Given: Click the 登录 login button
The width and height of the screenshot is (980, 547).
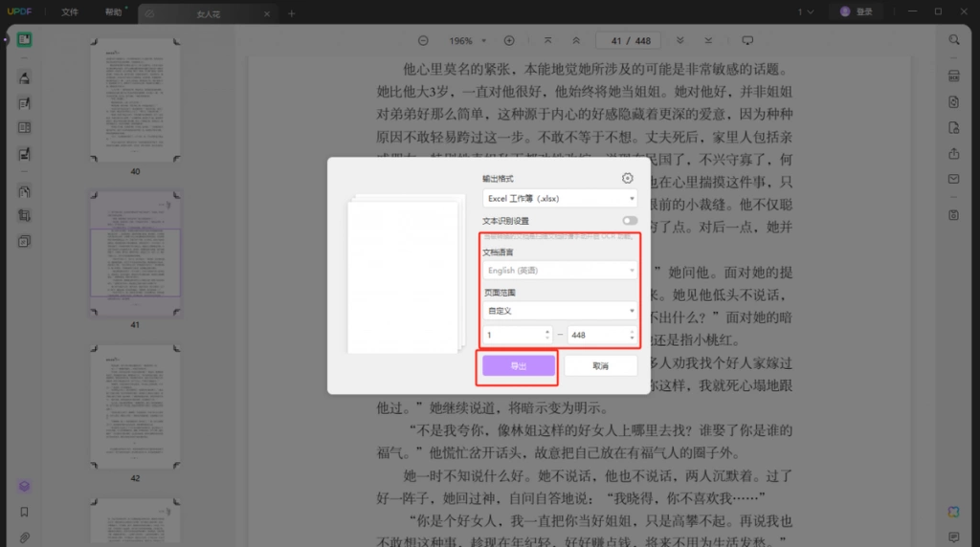Looking at the screenshot, I should click(x=857, y=11).
